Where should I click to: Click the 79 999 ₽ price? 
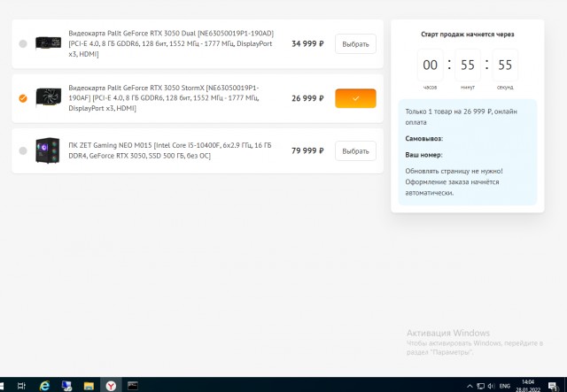coord(307,150)
